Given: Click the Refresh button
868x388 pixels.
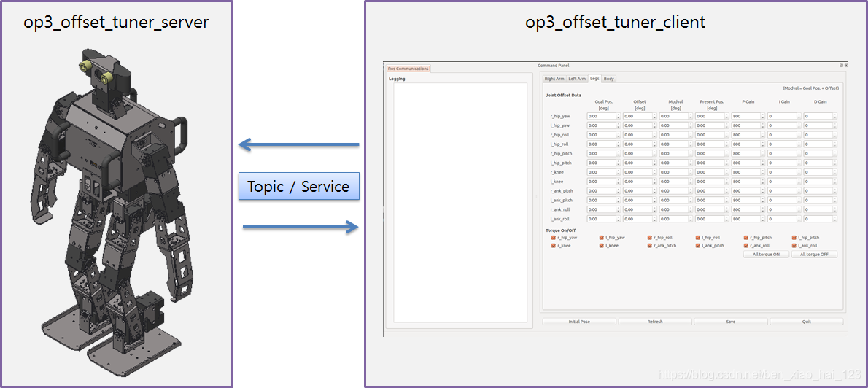Looking at the screenshot, I should tap(655, 322).
